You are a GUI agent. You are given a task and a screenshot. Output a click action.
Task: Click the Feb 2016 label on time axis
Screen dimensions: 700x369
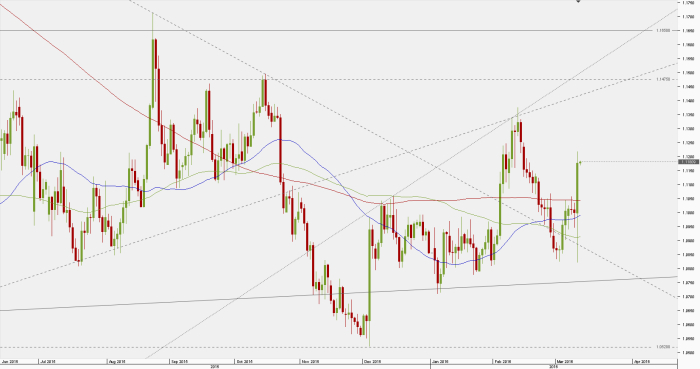pyautogui.click(x=503, y=361)
